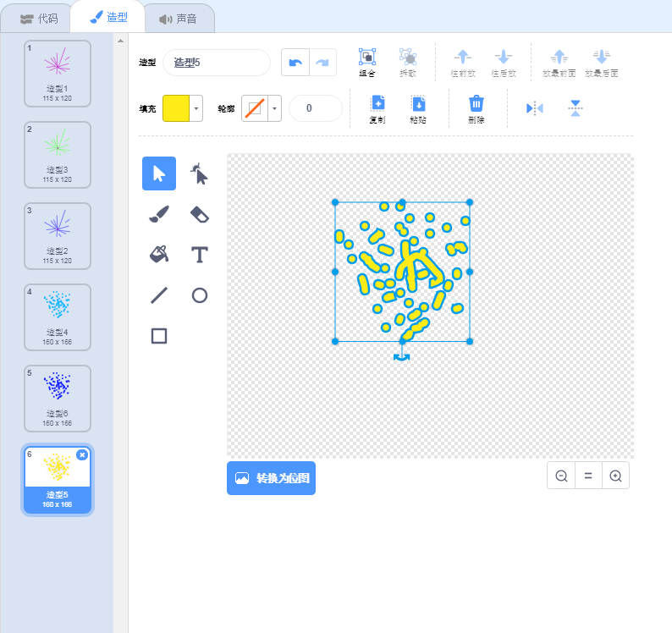The height and width of the screenshot is (633, 672).
Task: Select the Text tool
Action: [x=200, y=254]
